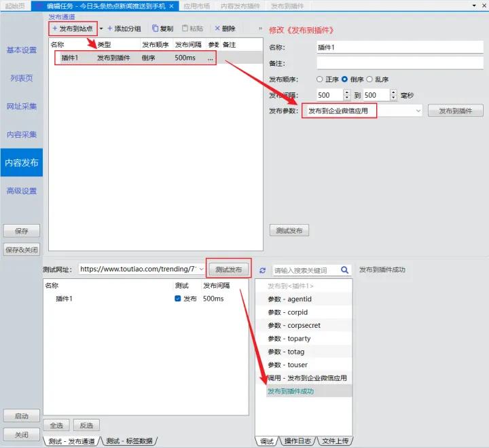
Task: Click the first 500 interval field
Action: tap(330, 95)
